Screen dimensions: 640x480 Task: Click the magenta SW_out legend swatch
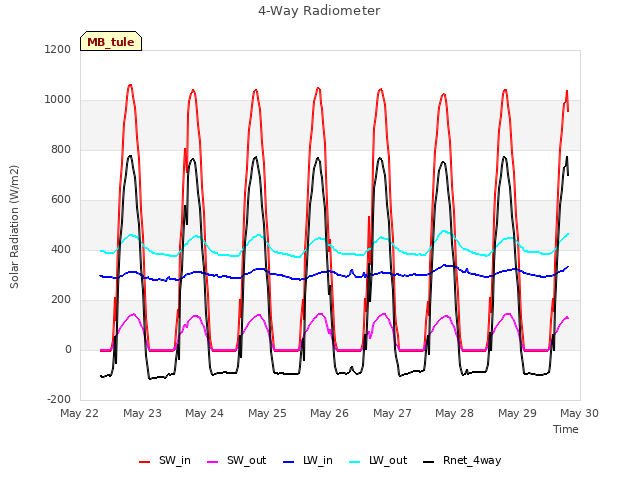pyautogui.click(x=213, y=462)
